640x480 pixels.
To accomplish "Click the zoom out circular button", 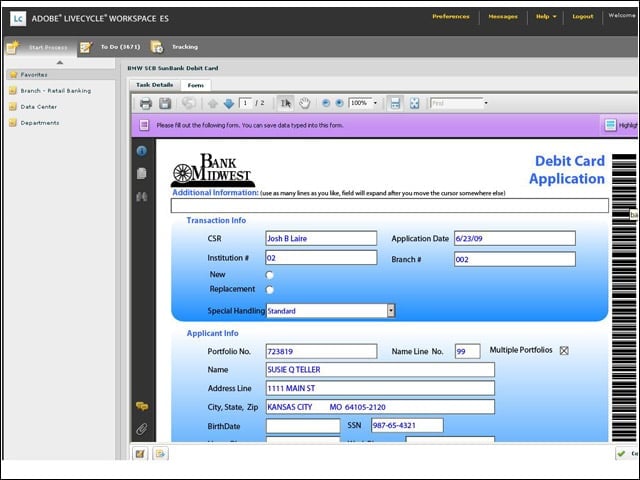I will pyautogui.click(x=326, y=103).
